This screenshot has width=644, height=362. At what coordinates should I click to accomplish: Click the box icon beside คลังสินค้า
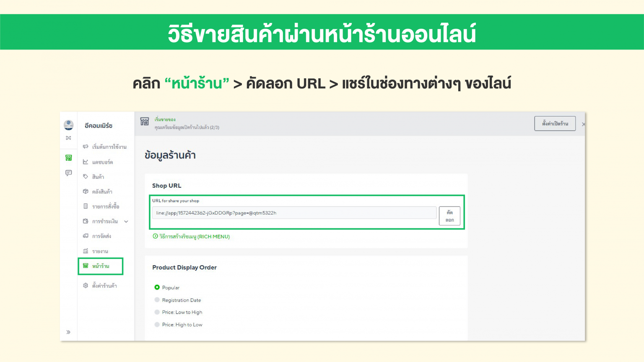(x=86, y=191)
